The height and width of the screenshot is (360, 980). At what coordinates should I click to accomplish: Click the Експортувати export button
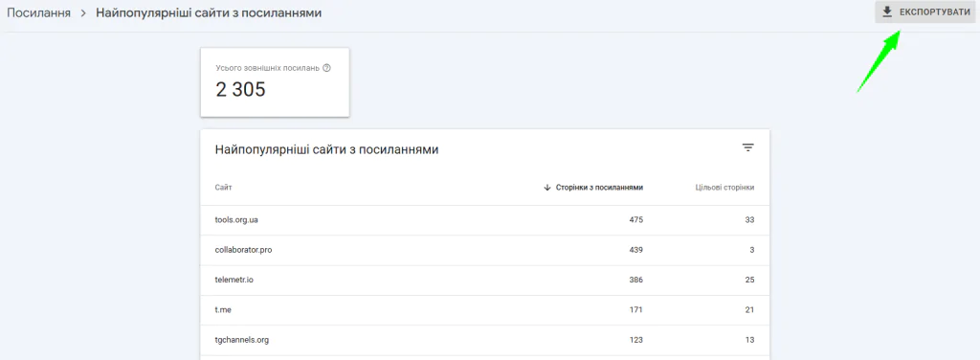[926, 11]
